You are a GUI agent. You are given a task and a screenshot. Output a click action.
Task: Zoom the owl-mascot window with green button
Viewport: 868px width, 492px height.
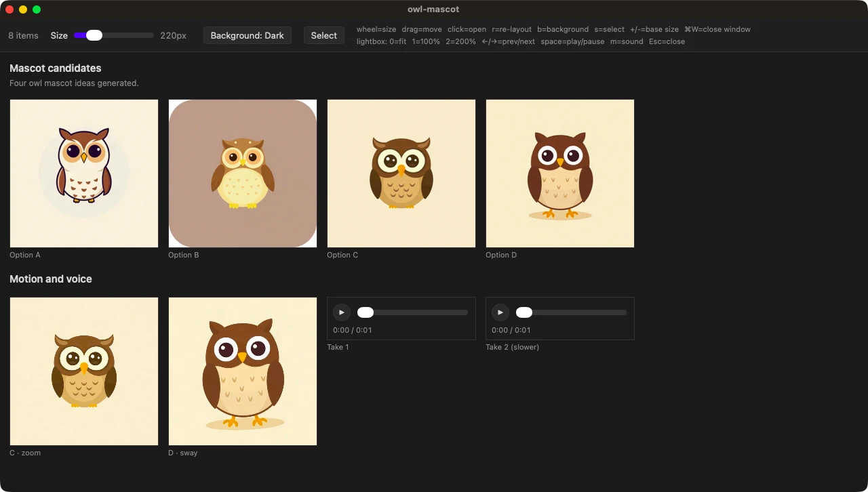point(37,9)
